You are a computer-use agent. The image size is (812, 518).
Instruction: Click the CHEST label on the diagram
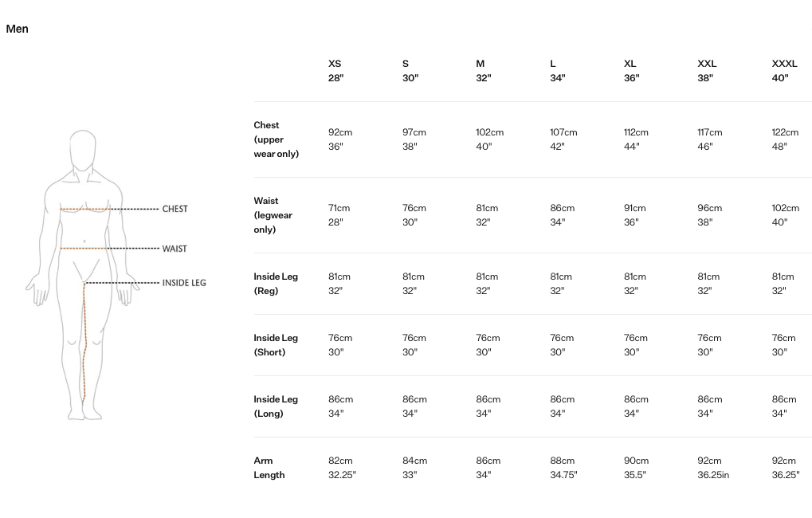tap(175, 209)
